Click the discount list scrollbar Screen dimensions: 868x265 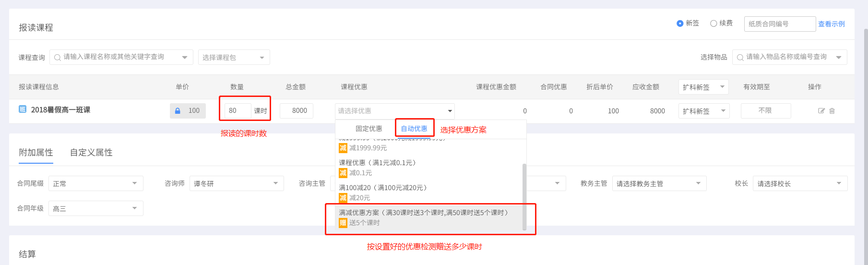pos(524,197)
